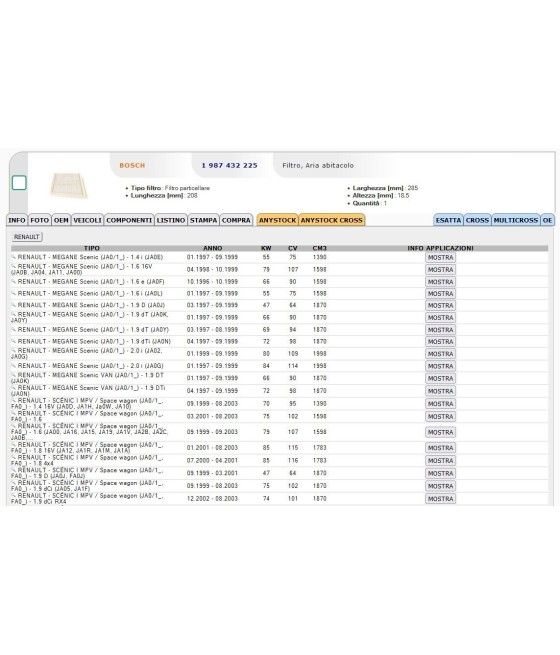Open the Bosch filter thumbnail image
The height and width of the screenshot is (655, 560).
(69, 185)
